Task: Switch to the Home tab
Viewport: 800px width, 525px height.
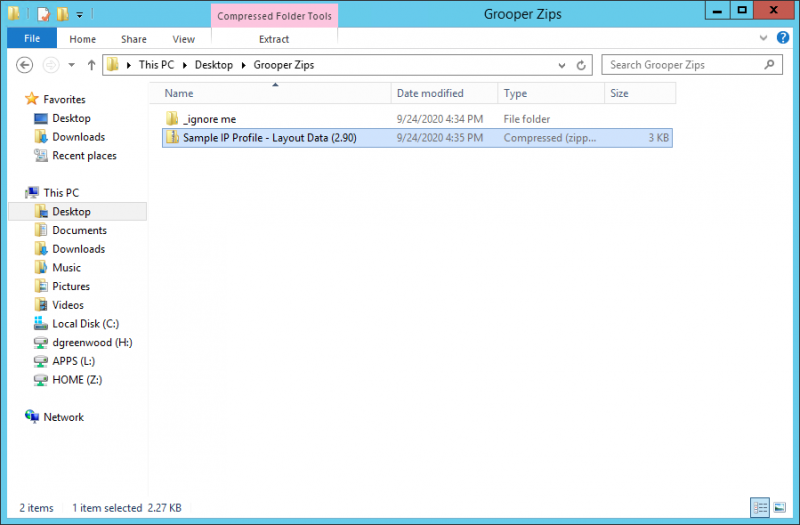Action: pos(83,39)
